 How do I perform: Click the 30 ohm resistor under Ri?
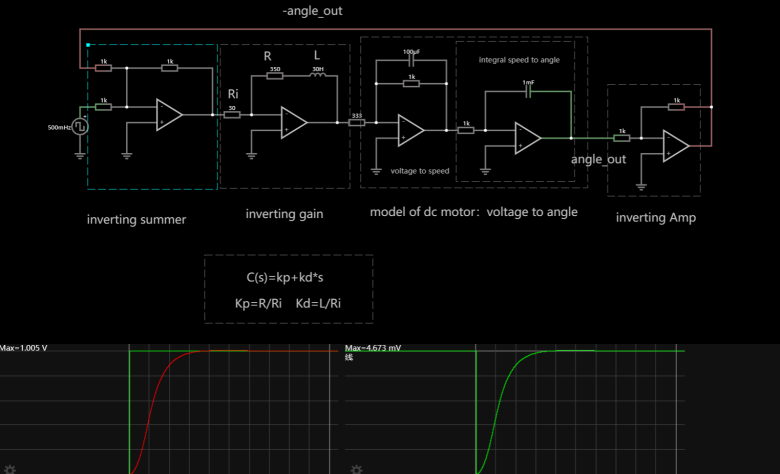(x=232, y=115)
